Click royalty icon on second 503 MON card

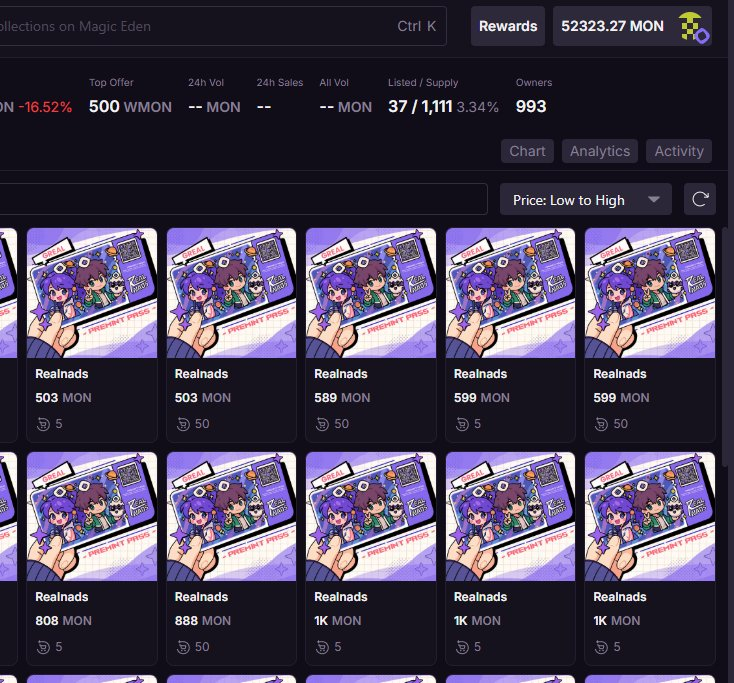click(183, 424)
